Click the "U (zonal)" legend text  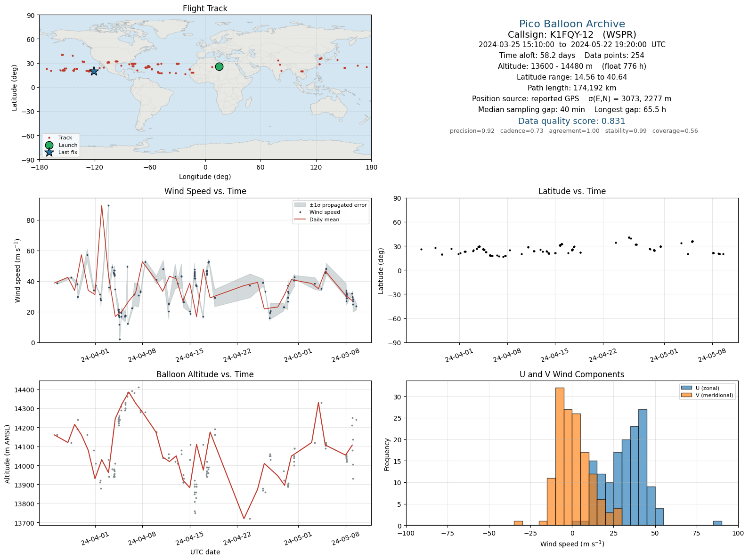[x=708, y=388]
